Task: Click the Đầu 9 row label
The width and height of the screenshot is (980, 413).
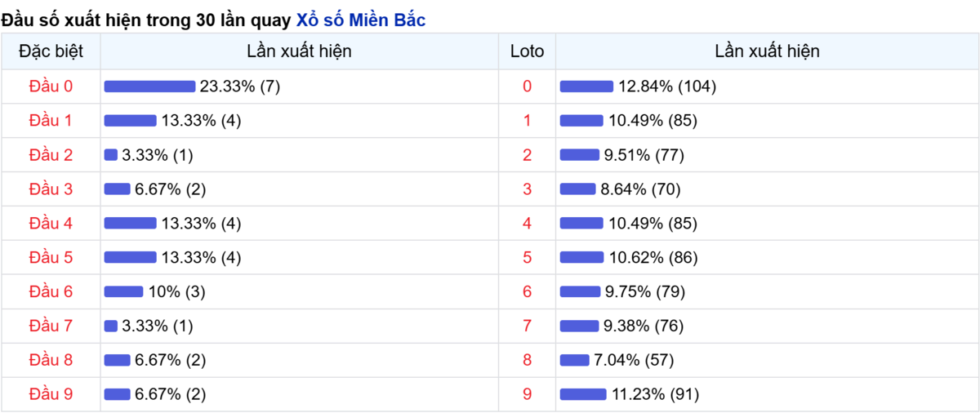Action: 51,394
